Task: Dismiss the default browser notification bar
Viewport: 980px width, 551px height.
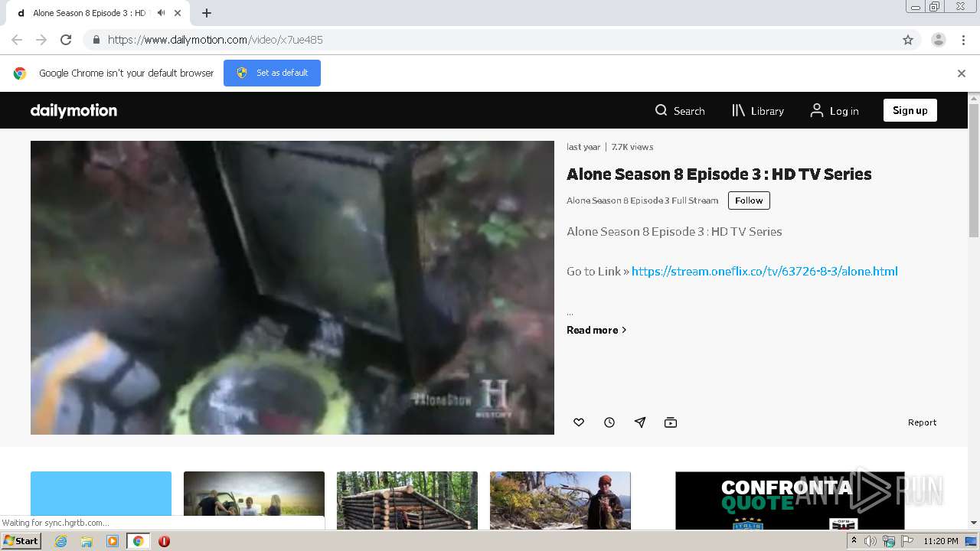Action: [x=961, y=73]
